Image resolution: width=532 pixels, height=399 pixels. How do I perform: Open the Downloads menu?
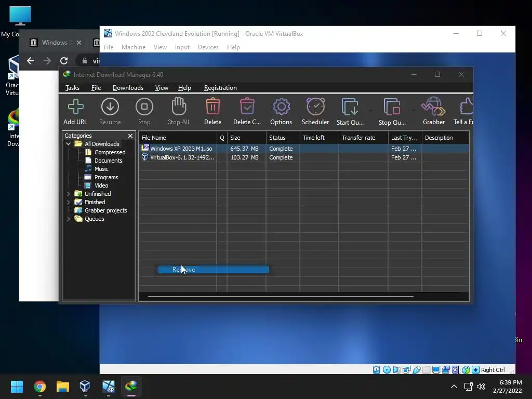(128, 88)
